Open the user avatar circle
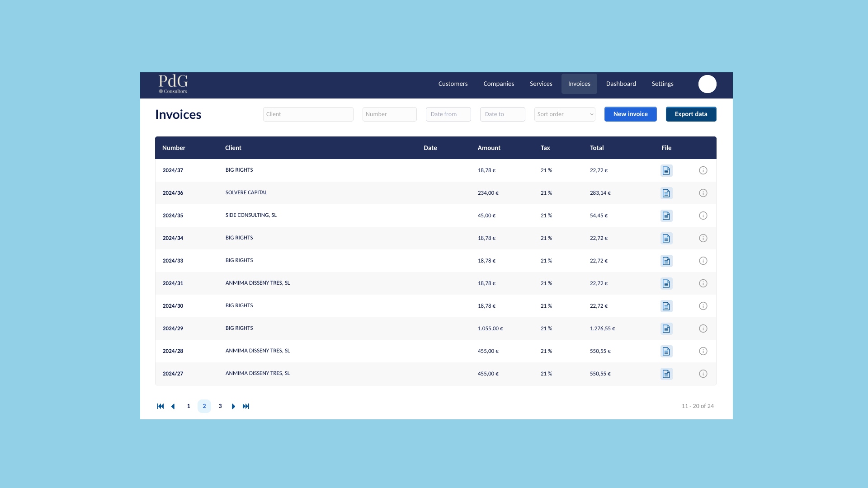Screen dimensions: 868x488 click(x=707, y=84)
